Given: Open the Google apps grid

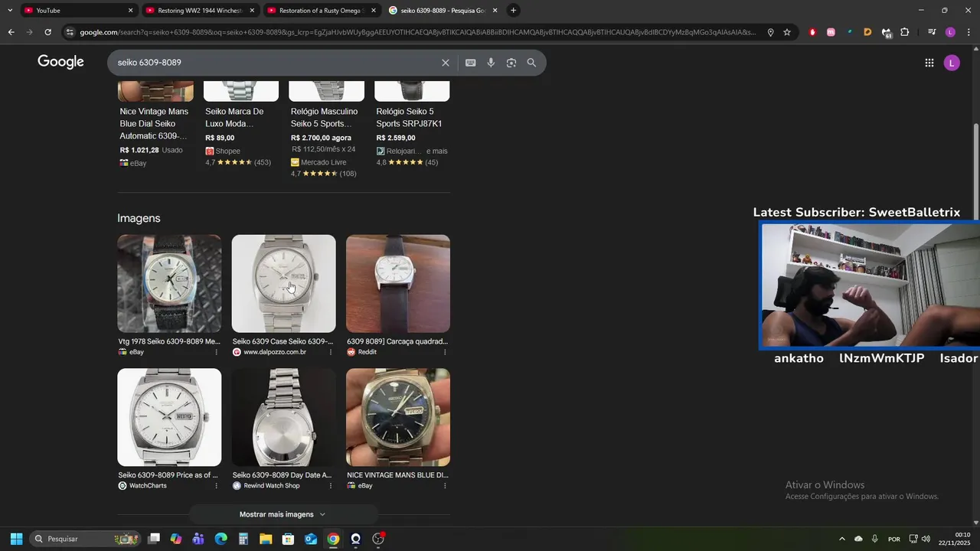Looking at the screenshot, I should [929, 63].
